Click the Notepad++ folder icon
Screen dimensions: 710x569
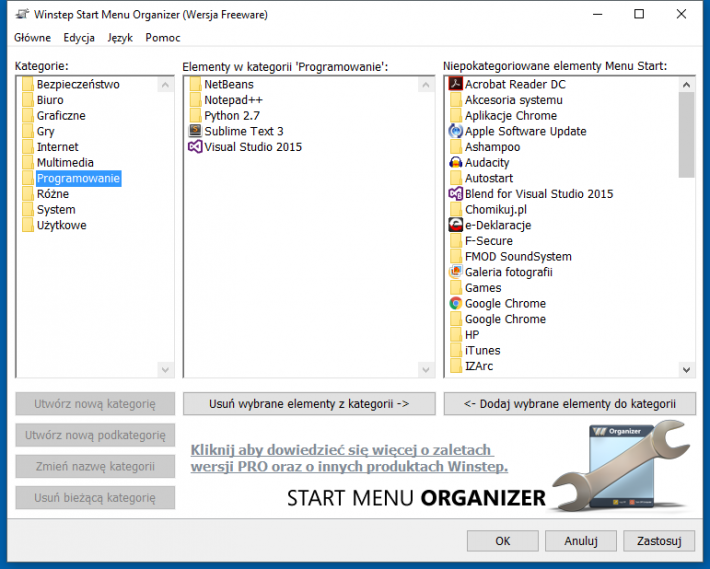[195, 100]
